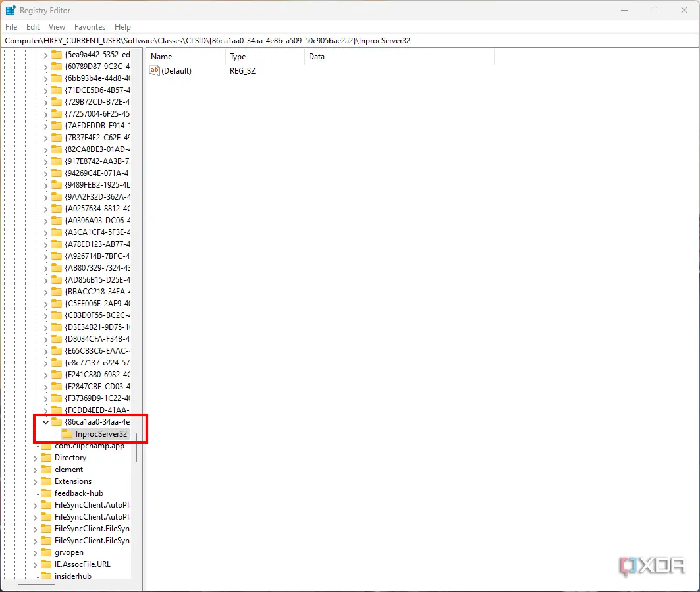
Task: Select the {F37369D9-1C22-40 key
Action: tap(97, 398)
